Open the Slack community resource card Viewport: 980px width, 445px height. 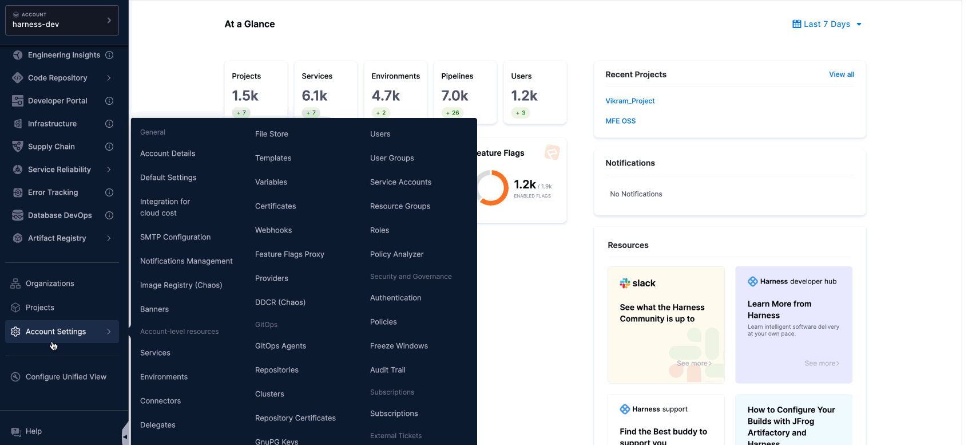click(666, 325)
